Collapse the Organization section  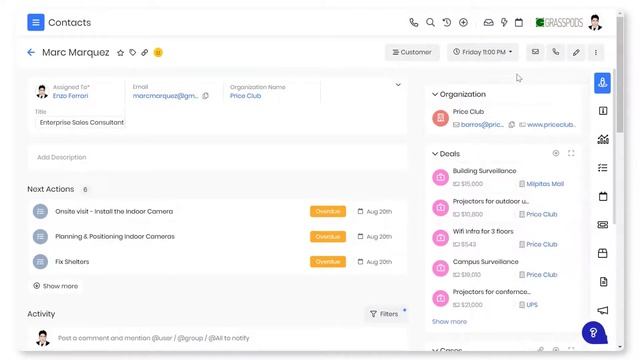pyautogui.click(x=435, y=94)
